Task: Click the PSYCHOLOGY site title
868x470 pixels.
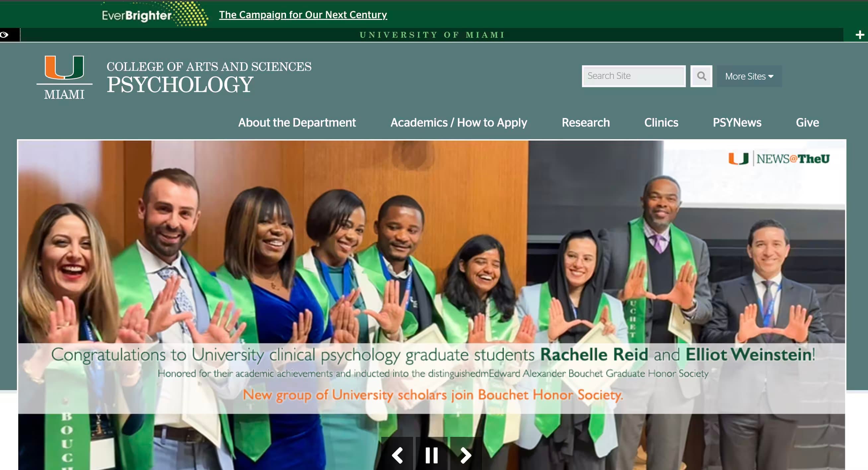Action: tap(180, 85)
